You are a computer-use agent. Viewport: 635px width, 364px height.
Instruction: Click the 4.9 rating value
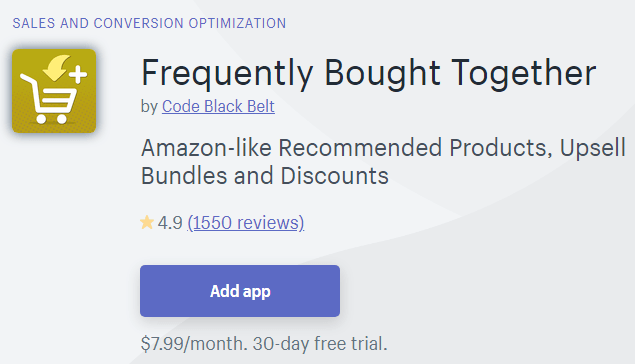(170, 223)
